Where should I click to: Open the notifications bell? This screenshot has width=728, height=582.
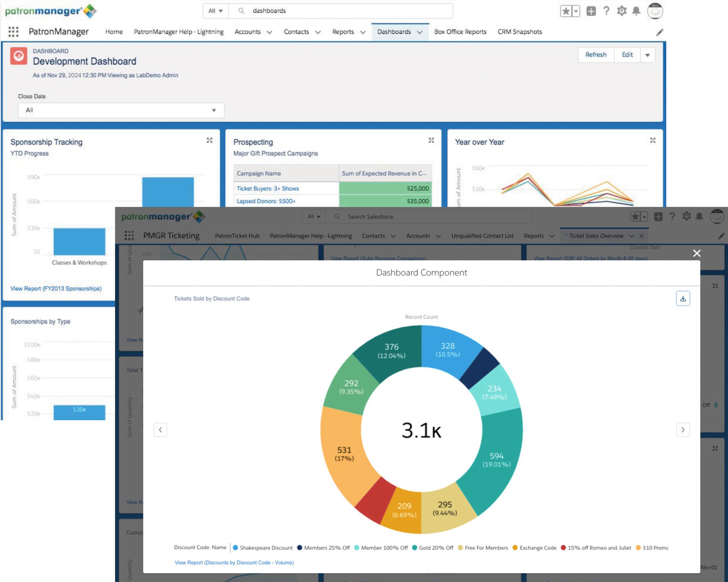(x=636, y=11)
